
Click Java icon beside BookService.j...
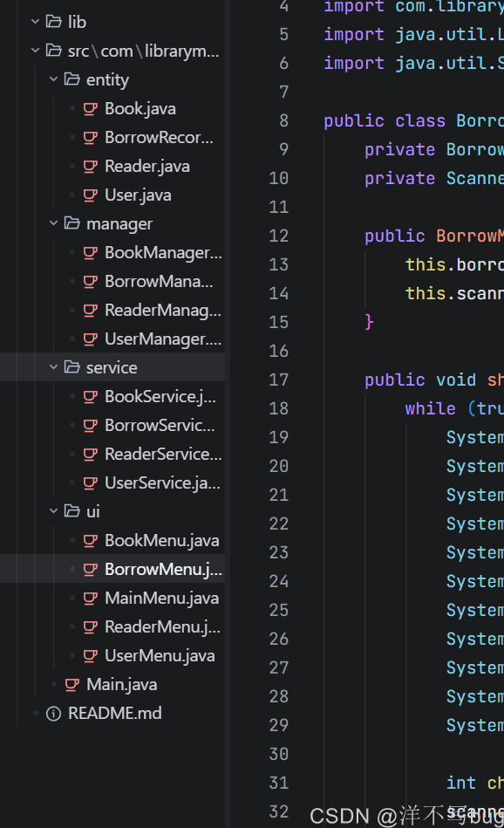(90, 397)
